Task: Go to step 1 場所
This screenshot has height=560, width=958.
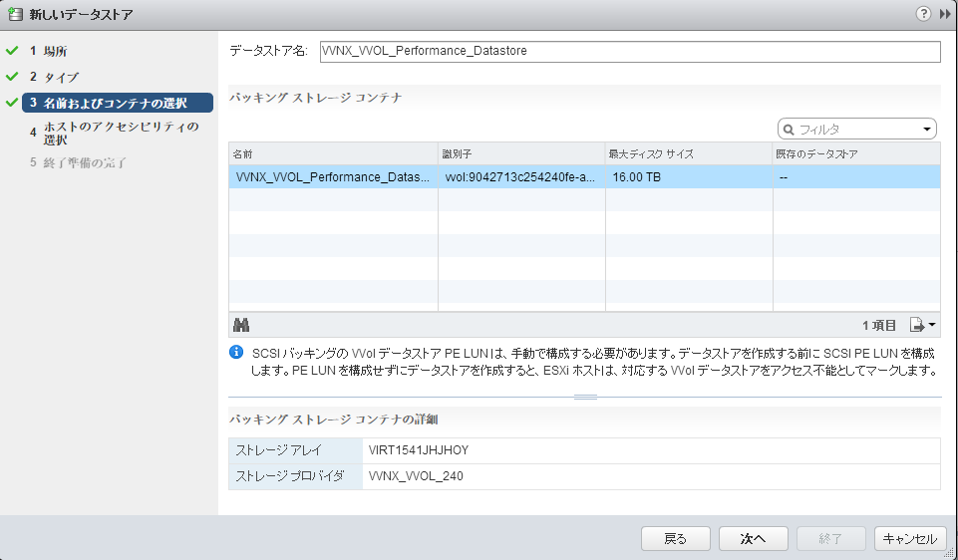Action: pos(48,51)
